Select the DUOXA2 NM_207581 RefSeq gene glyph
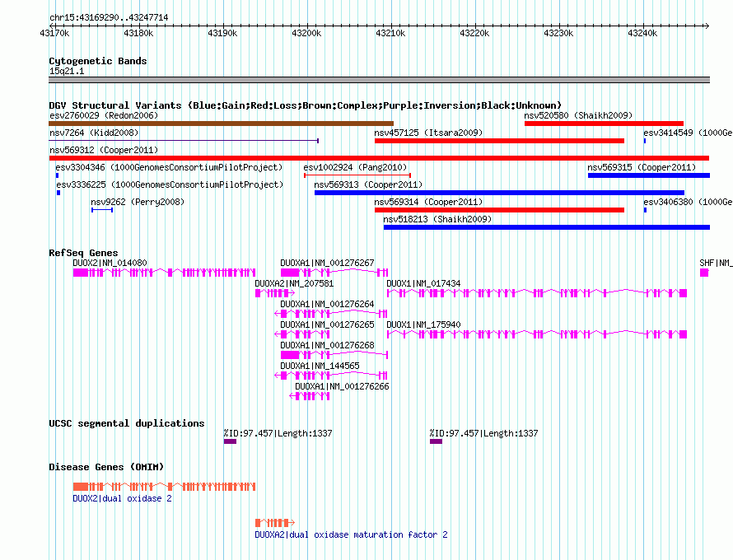 pos(274,293)
